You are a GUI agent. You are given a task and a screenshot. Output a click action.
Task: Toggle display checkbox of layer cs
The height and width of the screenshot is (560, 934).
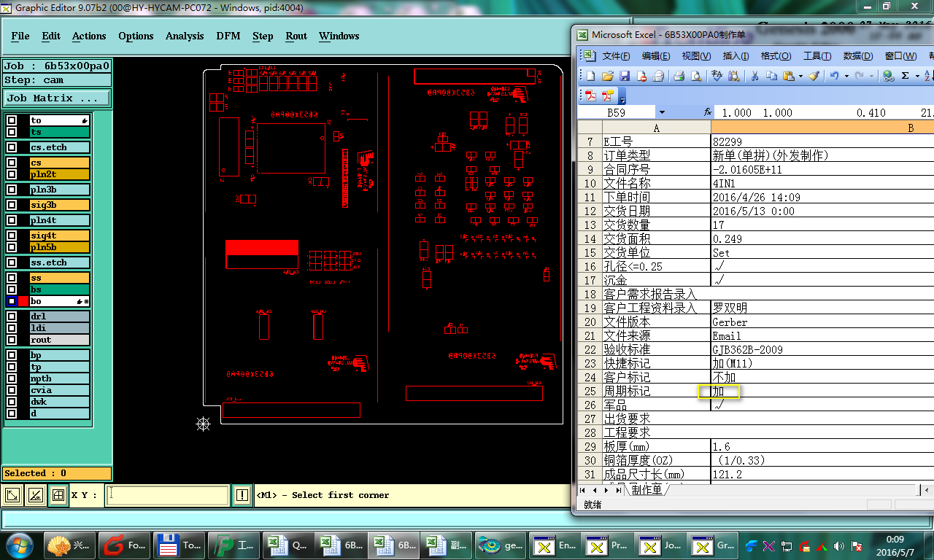point(12,163)
